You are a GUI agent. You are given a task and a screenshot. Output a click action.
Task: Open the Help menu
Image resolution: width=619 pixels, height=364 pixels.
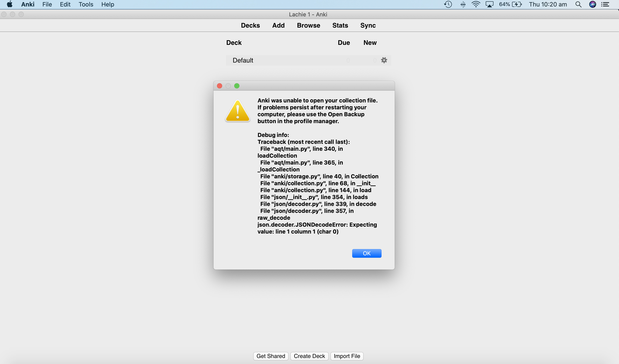[x=108, y=5]
